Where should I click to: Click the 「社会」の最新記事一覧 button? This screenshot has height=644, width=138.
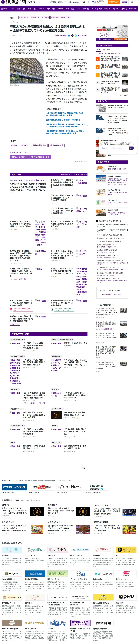[40, 157]
